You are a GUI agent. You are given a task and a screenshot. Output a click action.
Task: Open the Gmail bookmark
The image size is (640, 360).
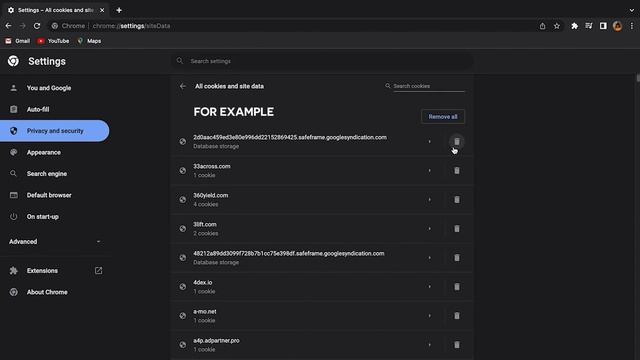(18, 41)
